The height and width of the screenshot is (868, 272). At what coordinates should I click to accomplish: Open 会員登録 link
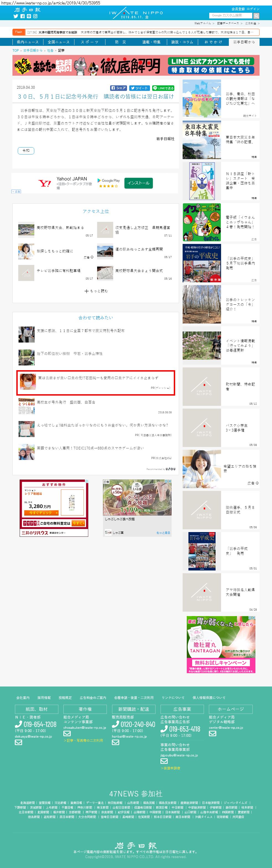pyautogui.click(x=238, y=9)
